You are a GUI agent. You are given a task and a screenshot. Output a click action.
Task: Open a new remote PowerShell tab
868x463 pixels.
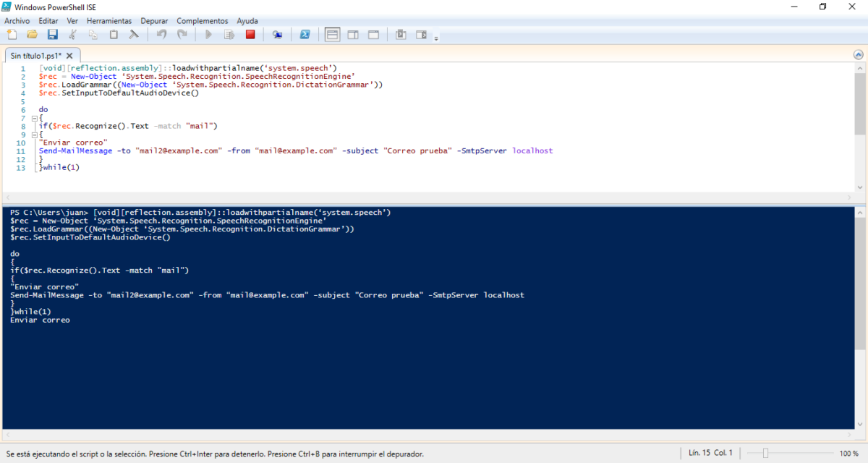[x=277, y=34]
